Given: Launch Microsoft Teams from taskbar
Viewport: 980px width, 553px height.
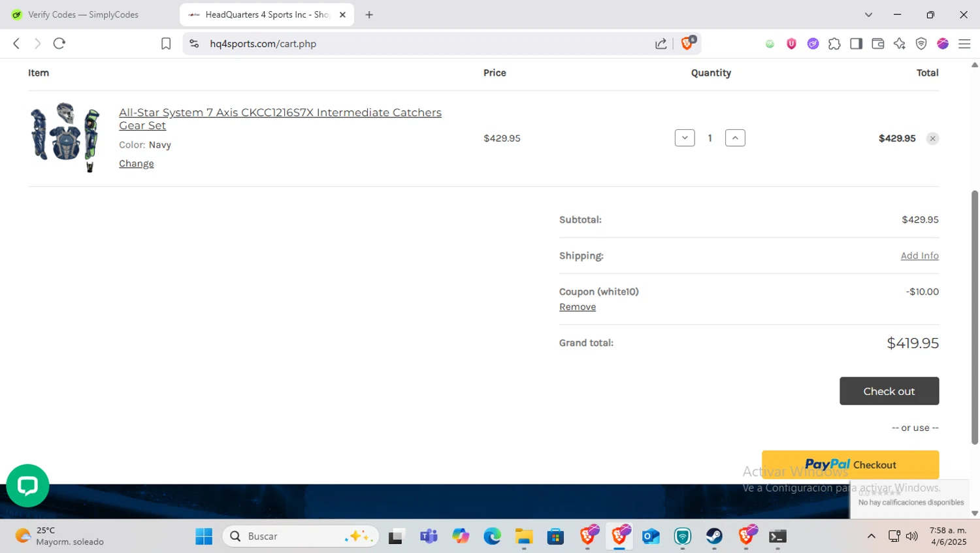Looking at the screenshot, I should [x=429, y=536].
